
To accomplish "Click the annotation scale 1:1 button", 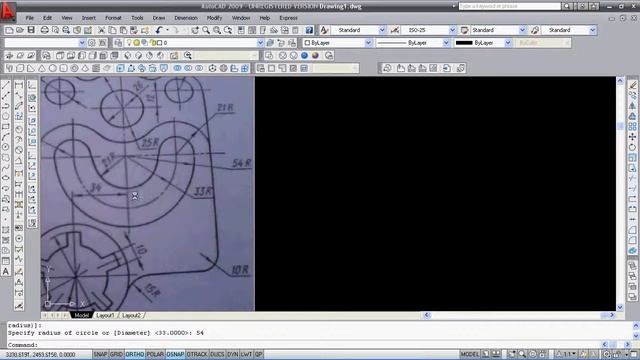I will coord(567,354).
